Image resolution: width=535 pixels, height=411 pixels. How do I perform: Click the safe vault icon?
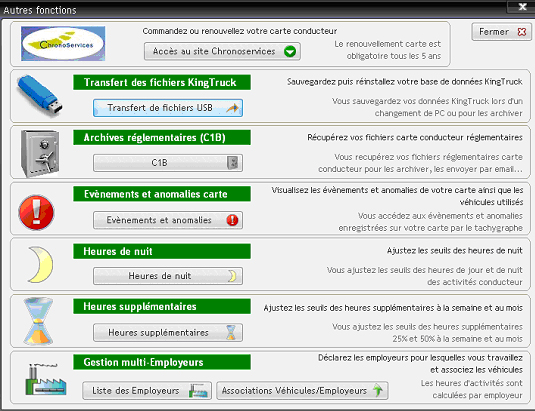(x=40, y=153)
